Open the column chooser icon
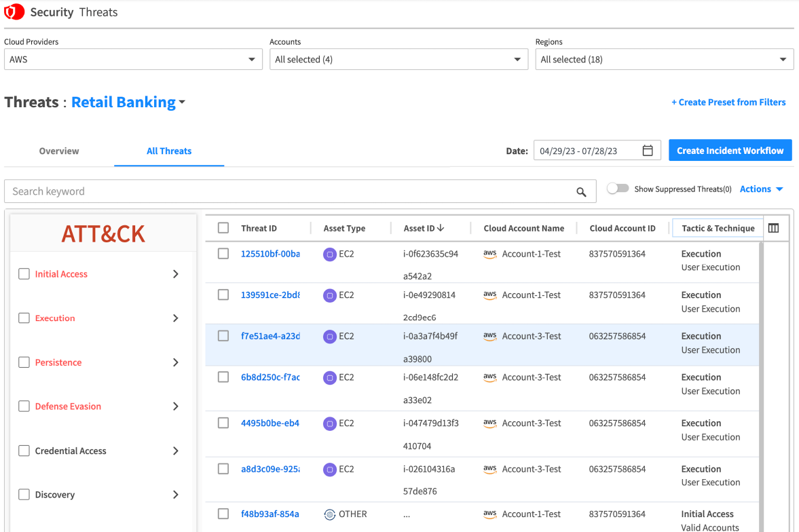Viewport: 799px width, 532px height. 773,228
